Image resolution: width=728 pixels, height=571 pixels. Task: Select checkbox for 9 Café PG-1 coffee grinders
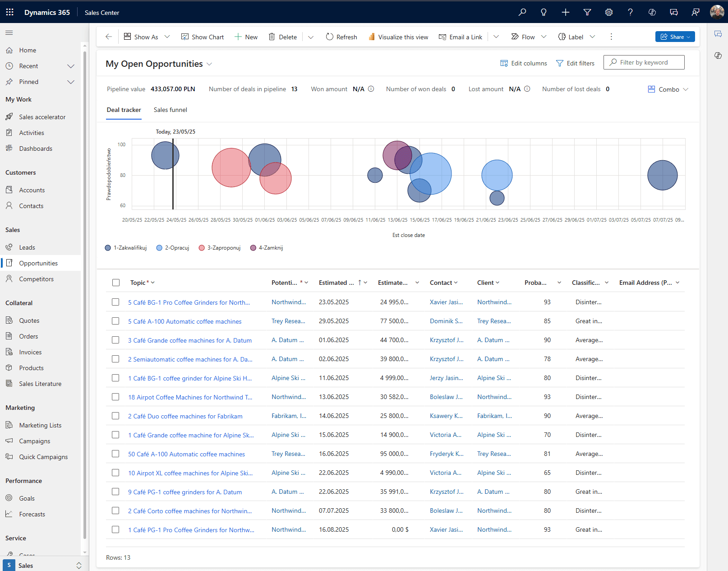[115, 492]
